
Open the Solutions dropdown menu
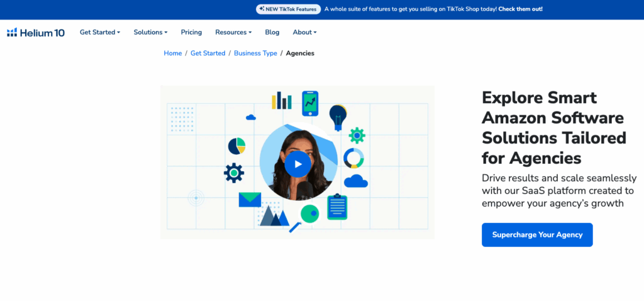[x=150, y=32]
